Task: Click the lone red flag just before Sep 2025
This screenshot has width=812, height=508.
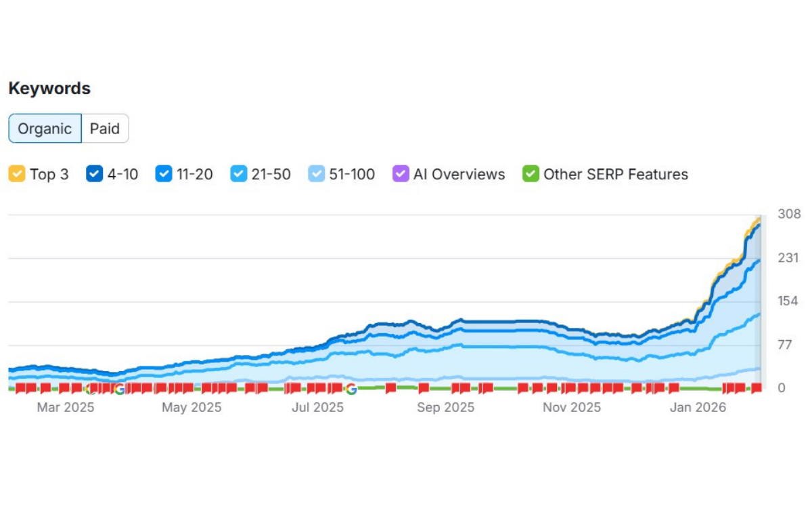Action: click(424, 388)
